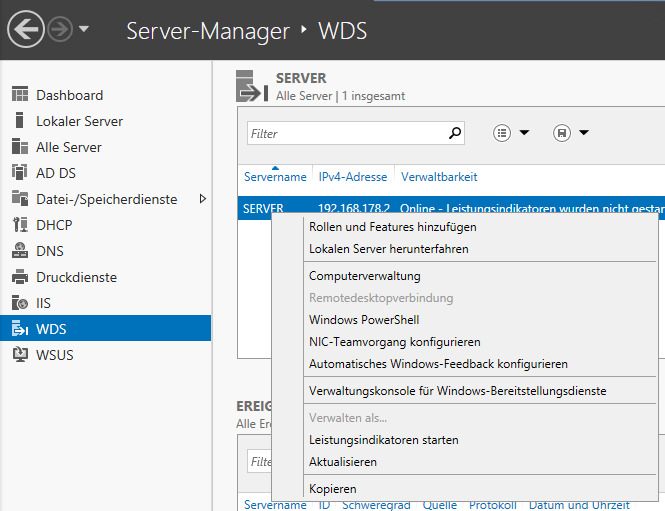
Task: Choose Rollen und Features hinzufügen
Action: pos(393,227)
